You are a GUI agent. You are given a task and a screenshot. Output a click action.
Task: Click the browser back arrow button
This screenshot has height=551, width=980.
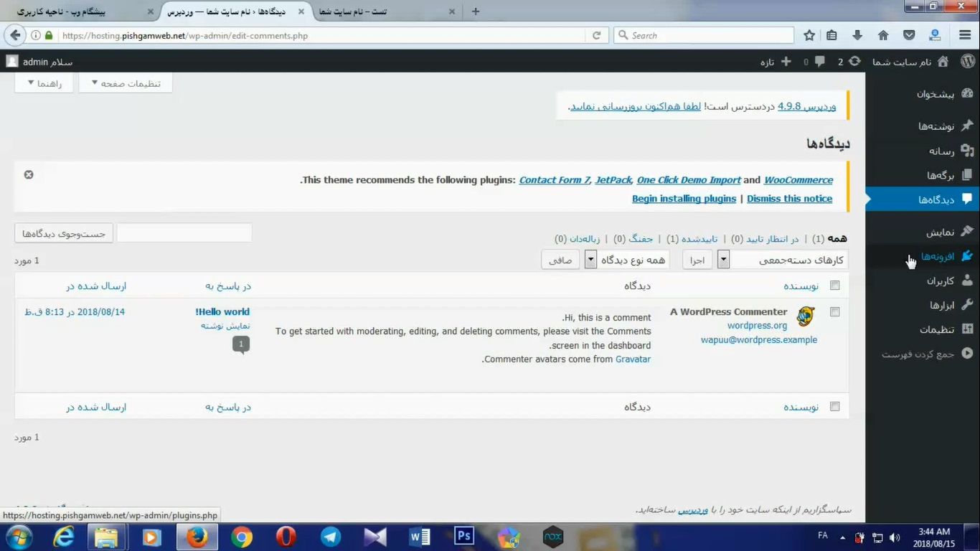15,35
